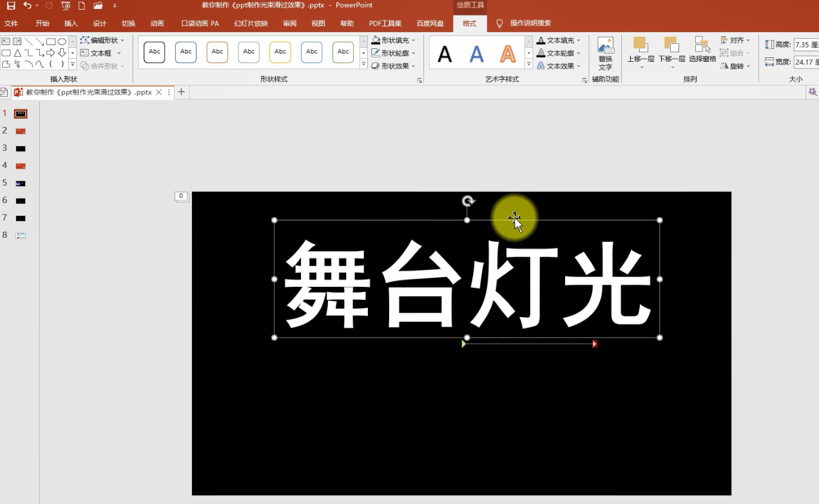Click 上移一层 bring forward button
819x504 pixels.
tap(641, 53)
